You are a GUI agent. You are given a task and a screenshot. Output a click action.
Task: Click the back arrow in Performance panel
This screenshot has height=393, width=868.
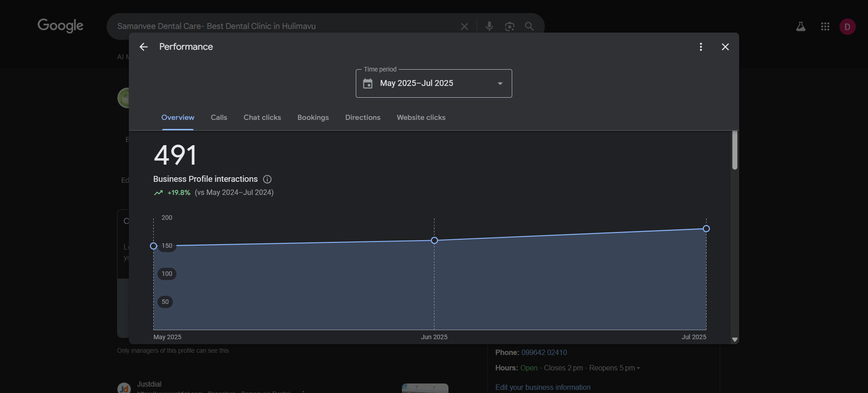[x=144, y=47]
